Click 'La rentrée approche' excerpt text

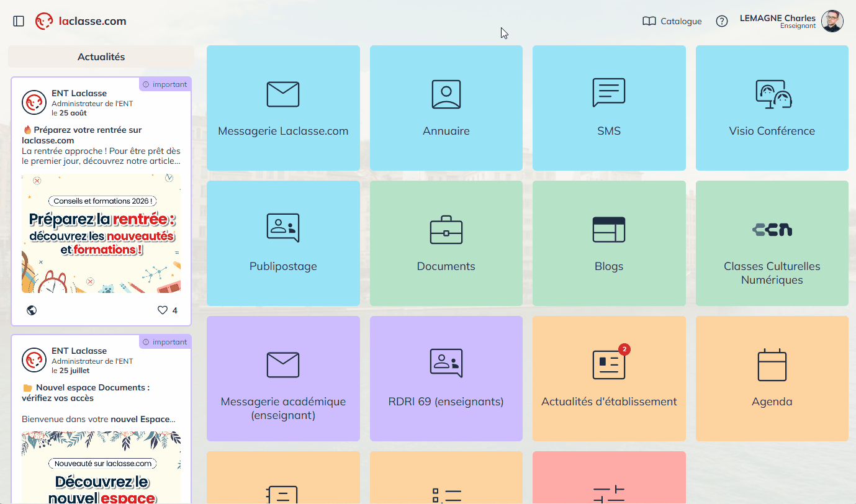coord(101,156)
